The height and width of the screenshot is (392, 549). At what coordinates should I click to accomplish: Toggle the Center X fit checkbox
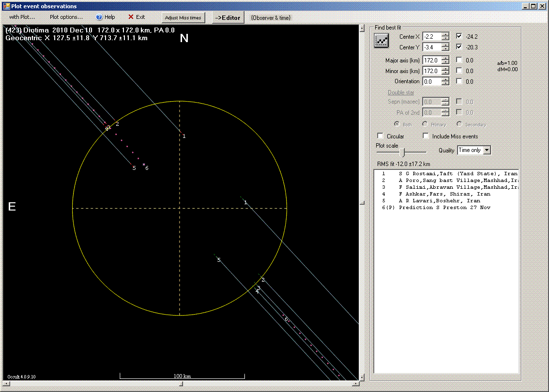point(459,36)
